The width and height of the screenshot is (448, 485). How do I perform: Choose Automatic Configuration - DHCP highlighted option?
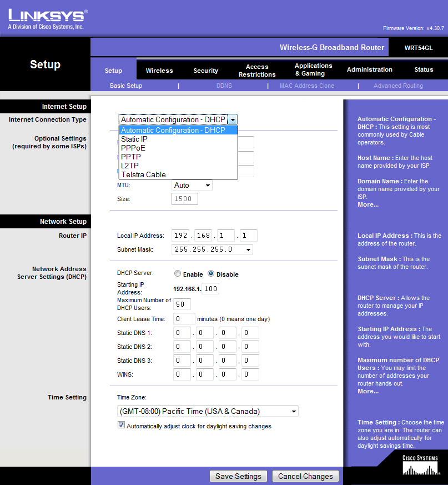tap(178, 130)
